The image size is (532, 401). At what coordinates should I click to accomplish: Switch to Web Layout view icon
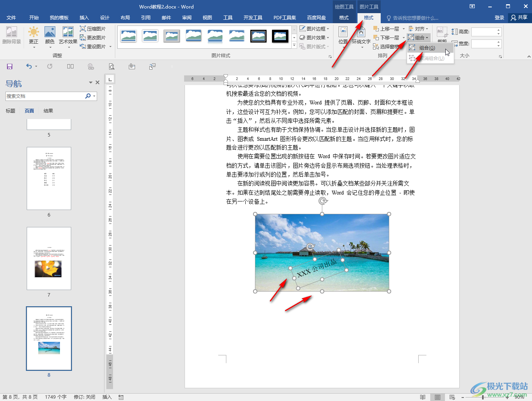tap(452, 397)
